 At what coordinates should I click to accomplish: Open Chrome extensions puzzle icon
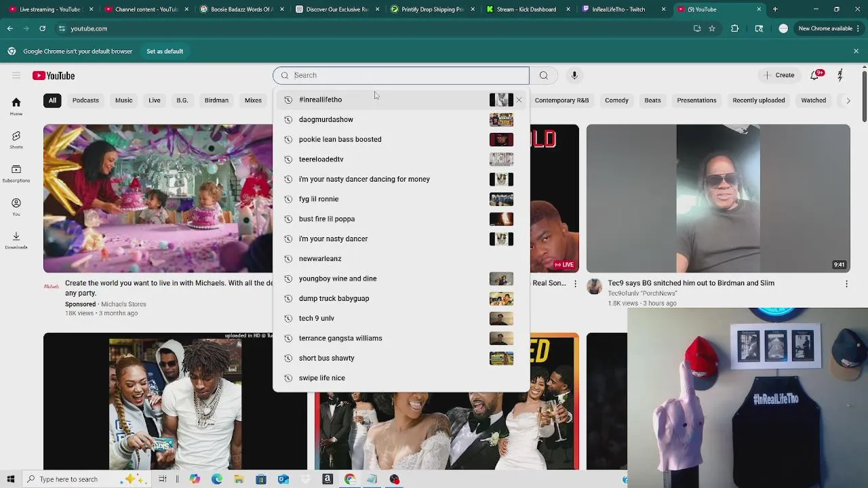point(735,28)
